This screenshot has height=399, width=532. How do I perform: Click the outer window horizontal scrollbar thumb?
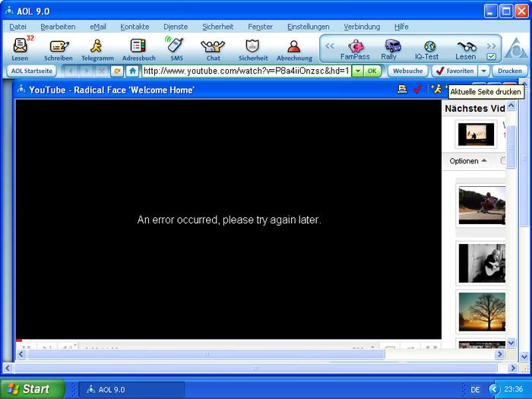coord(255,368)
